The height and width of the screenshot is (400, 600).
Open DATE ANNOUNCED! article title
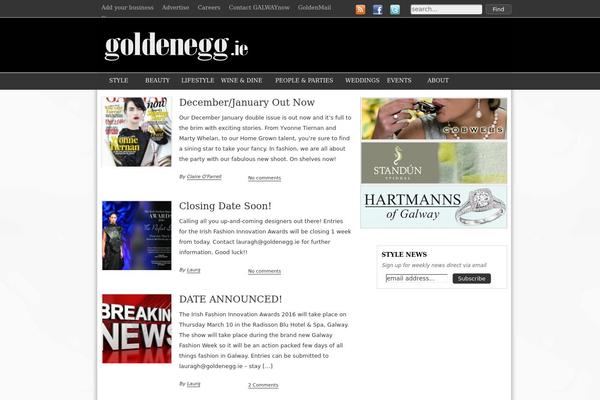(x=230, y=299)
